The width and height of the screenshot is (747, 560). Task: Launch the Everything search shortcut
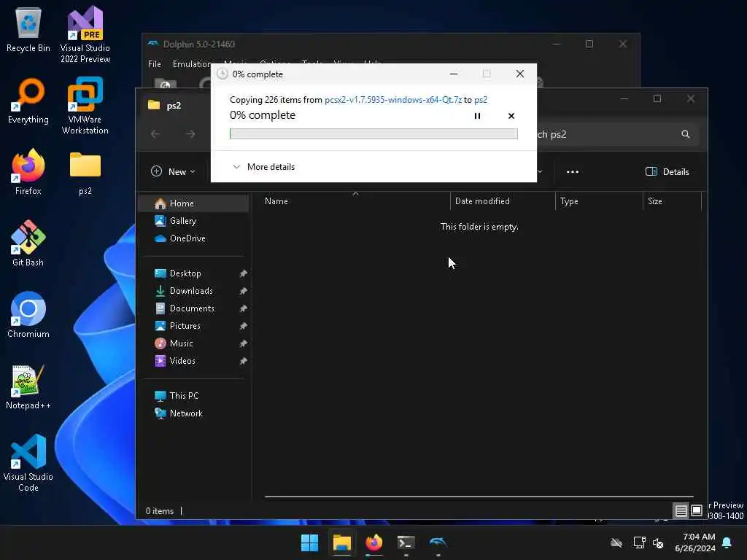28,101
